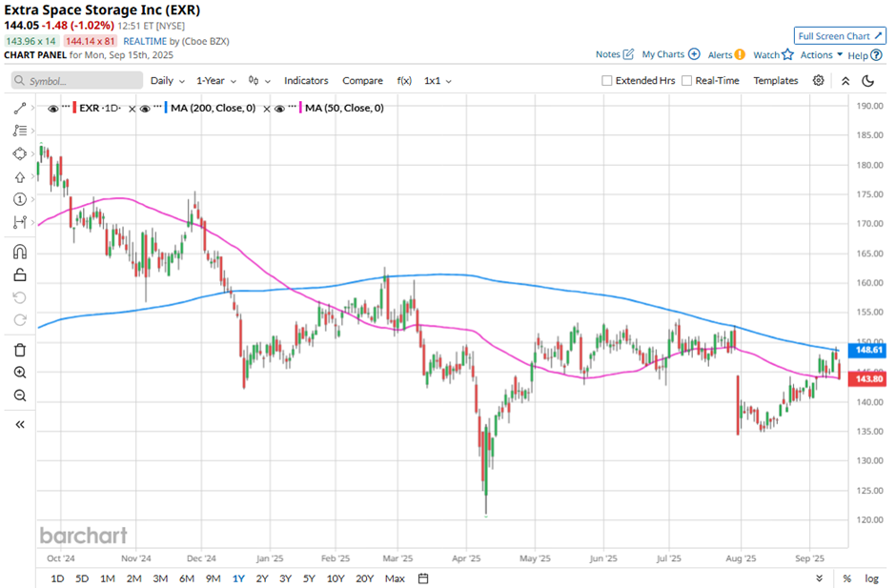This screenshot has width=896, height=588.
Task: Open EXR series options menu
Action: pos(66,107)
